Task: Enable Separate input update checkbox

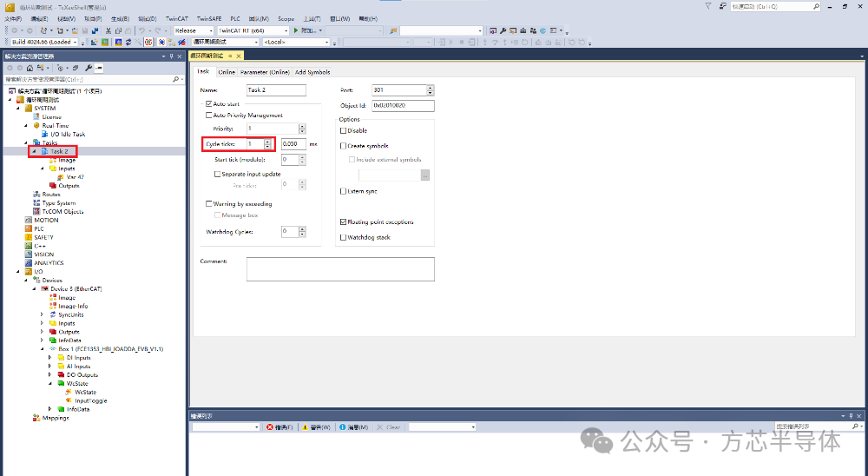Action: pyautogui.click(x=218, y=174)
